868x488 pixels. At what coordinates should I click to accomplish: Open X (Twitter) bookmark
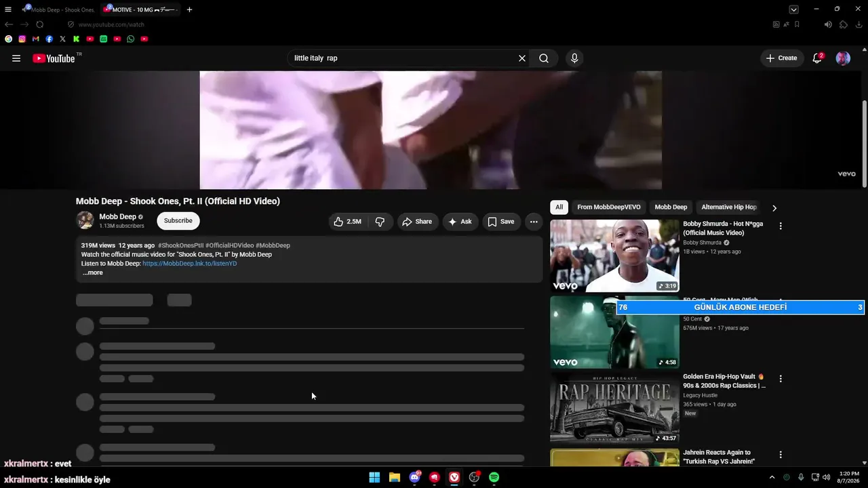[x=63, y=39]
